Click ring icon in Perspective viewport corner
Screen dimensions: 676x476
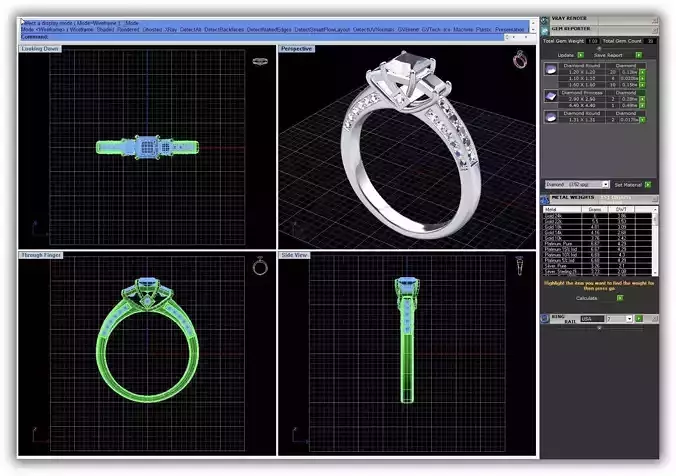[x=520, y=59]
